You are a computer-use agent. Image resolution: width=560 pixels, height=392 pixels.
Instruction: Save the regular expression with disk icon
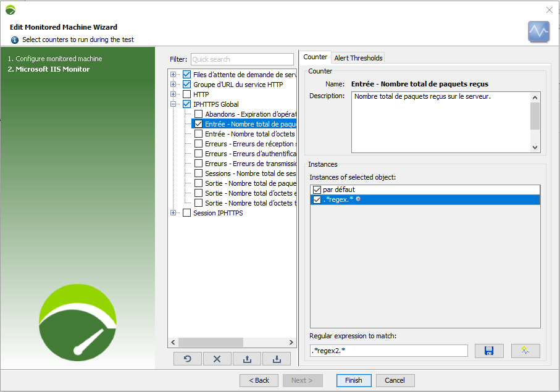click(489, 351)
